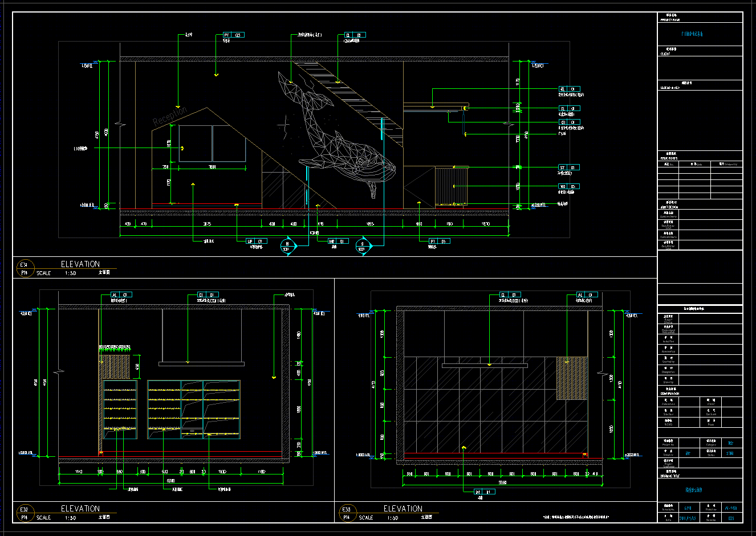Click the ELEVATION title beside the E33 bubble
The height and width of the screenshot is (536, 756).
coord(80,509)
